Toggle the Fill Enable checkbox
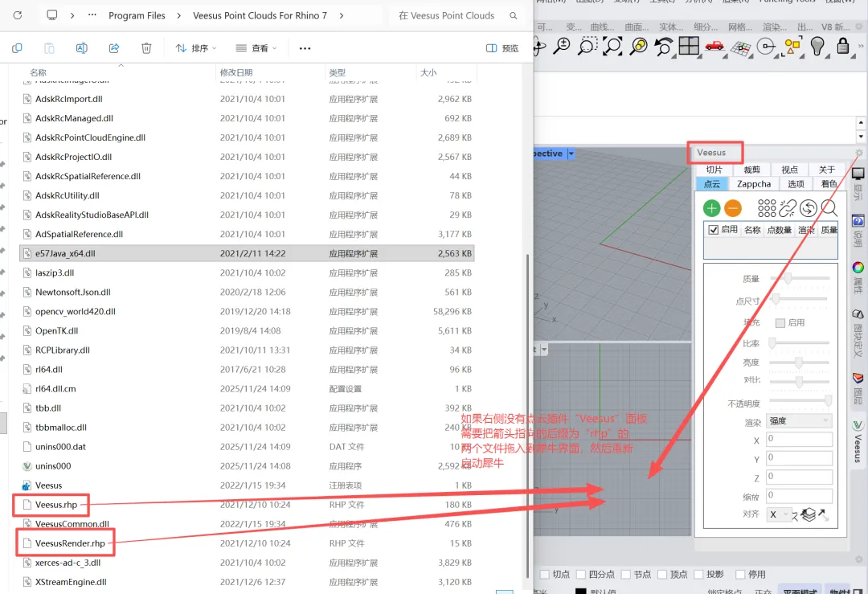868x594 pixels. (x=780, y=323)
